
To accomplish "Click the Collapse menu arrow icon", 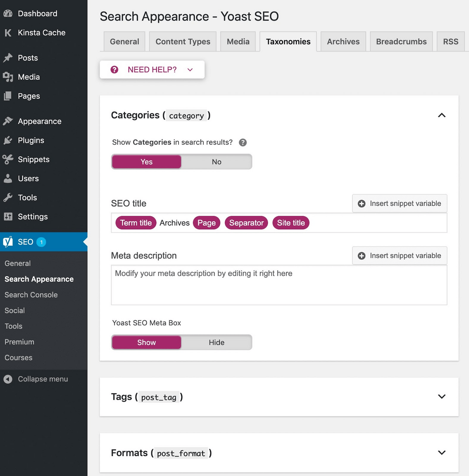I will [x=8, y=379].
